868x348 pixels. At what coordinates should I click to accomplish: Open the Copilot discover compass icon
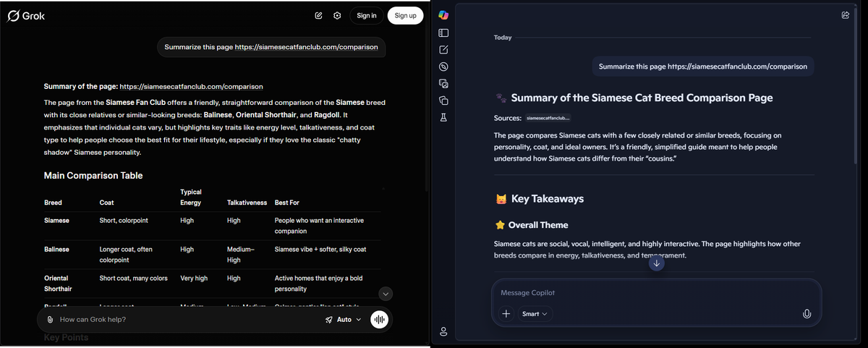(444, 67)
